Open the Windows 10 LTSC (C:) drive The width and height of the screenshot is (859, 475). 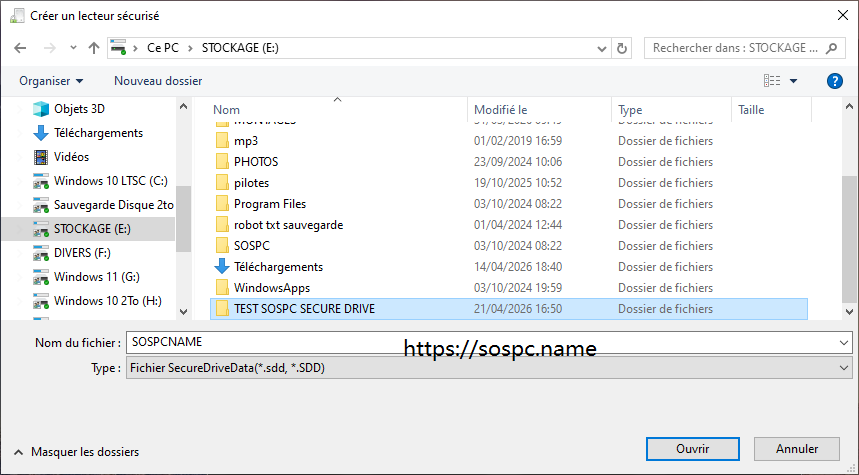(110, 181)
